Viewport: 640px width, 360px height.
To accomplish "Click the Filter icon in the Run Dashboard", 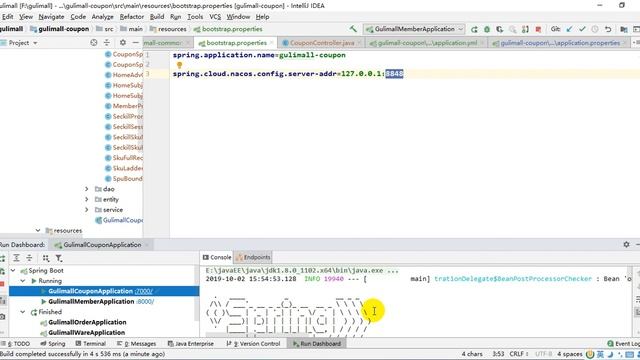I will coord(59,258).
